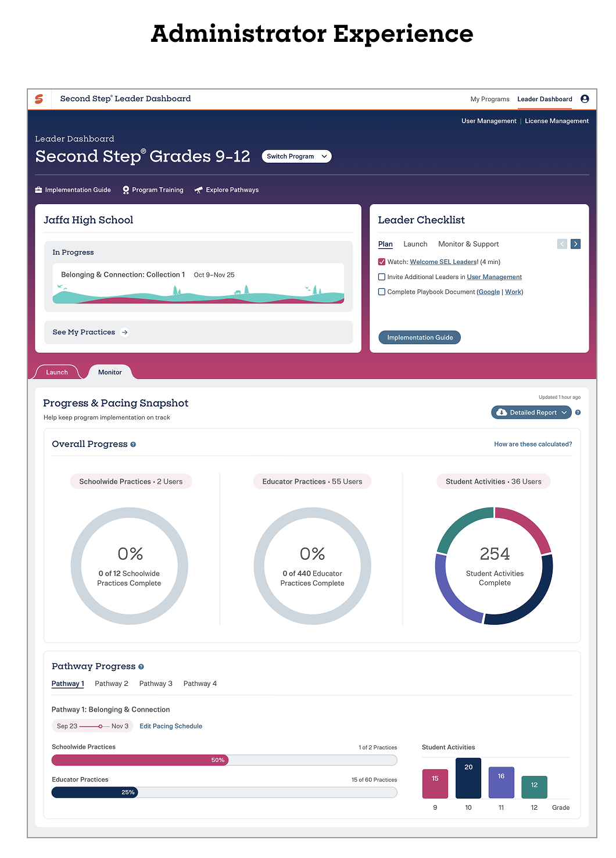Check Invite Additional Leaders checkbox
Screen dimensions: 616x858
pyautogui.click(x=382, y=277)
